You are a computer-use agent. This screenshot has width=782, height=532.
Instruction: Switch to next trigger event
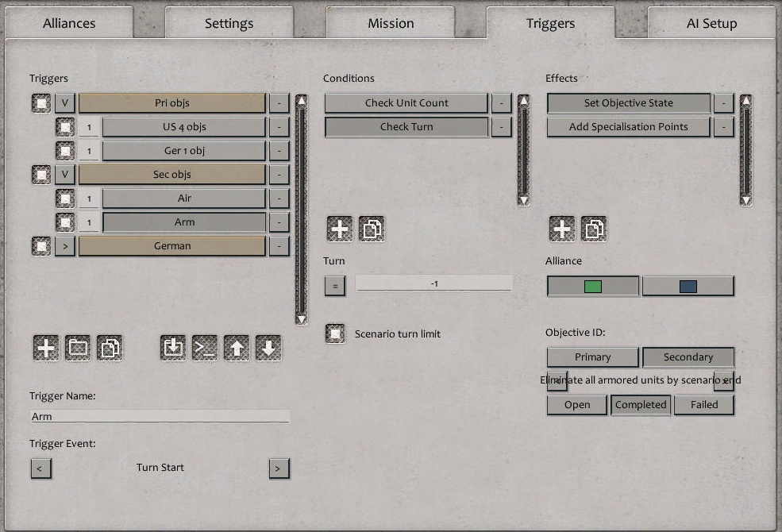pos(279,468)
